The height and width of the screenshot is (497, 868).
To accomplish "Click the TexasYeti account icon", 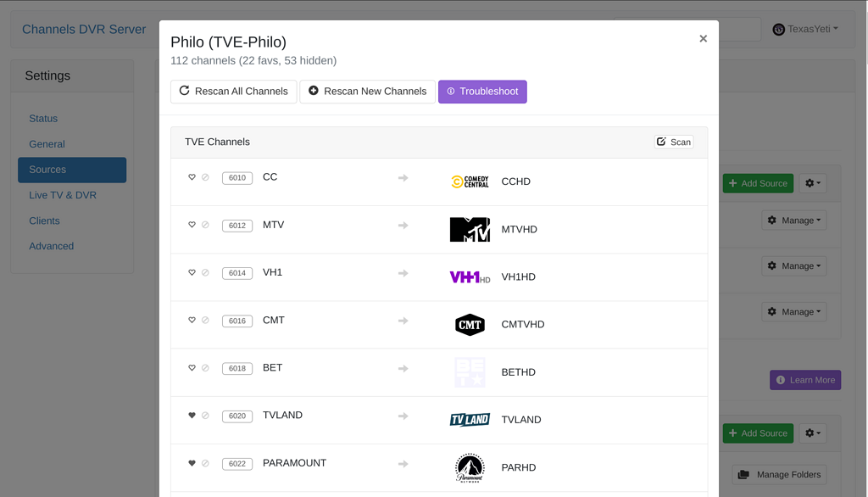I will click(x=778, y=29).
